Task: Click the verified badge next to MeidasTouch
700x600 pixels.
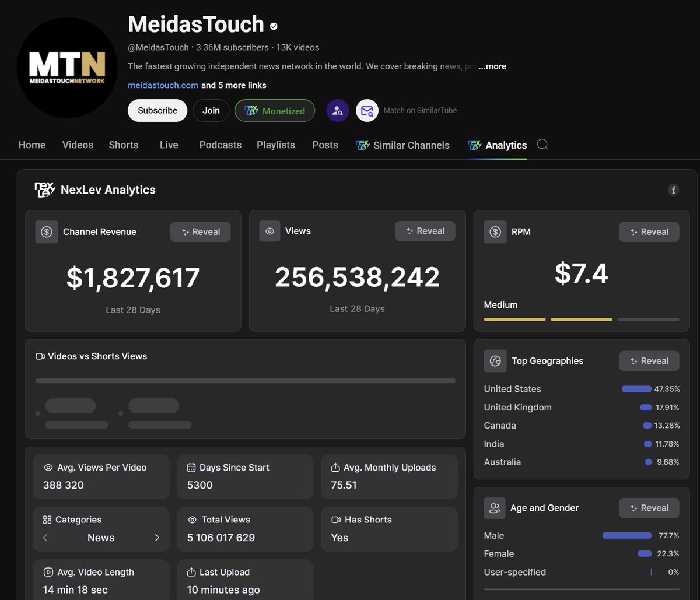Action: [274, 26]
